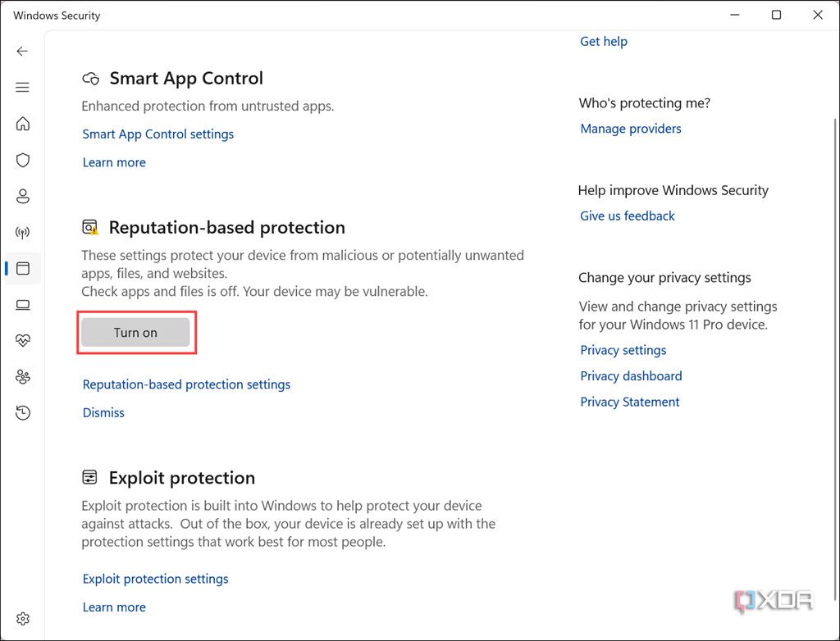
Task: Open Virus & threat protection shield icon
Action: click(23, 160)
